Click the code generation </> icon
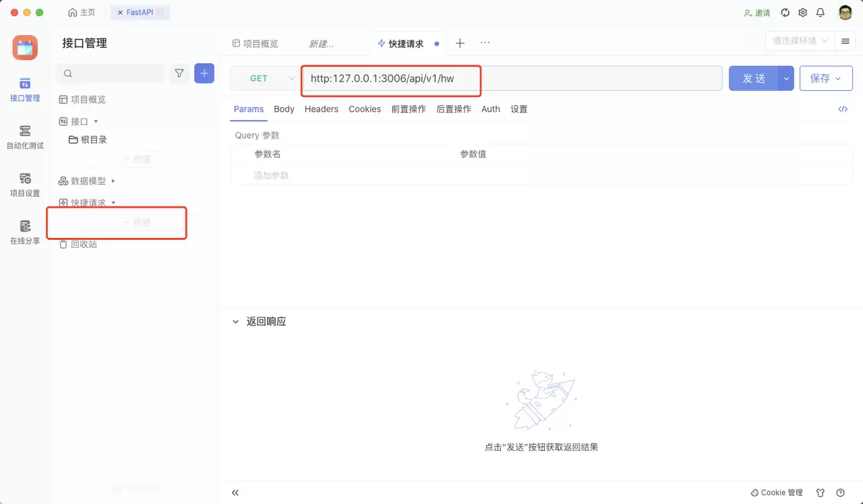Screen dimensions: 863x504 (x=843, y=109)
